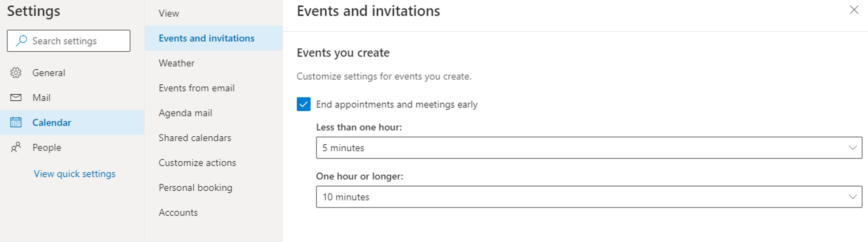Click the Mail envelope icon
The height and width of the screenshot is (242, 868).
click(16, 97)
